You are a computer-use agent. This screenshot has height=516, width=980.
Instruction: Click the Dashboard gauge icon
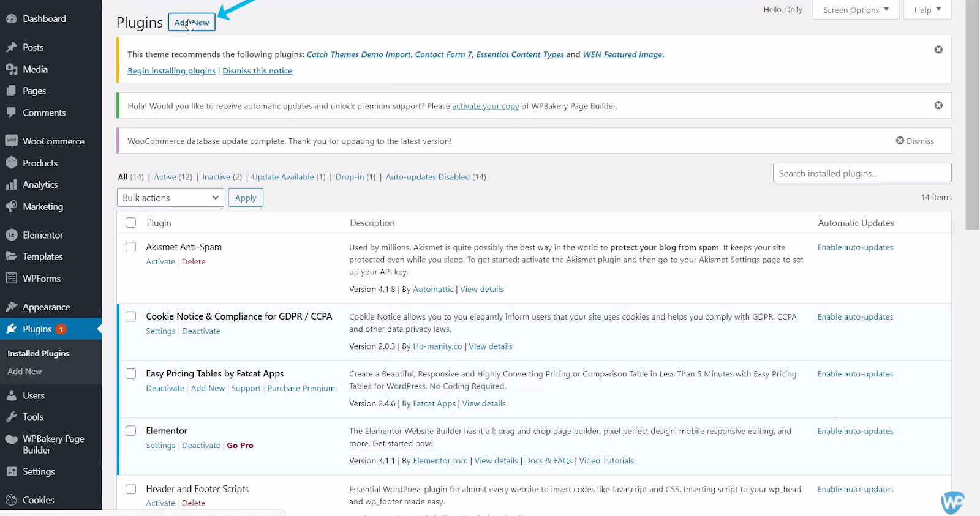[11, 19]
